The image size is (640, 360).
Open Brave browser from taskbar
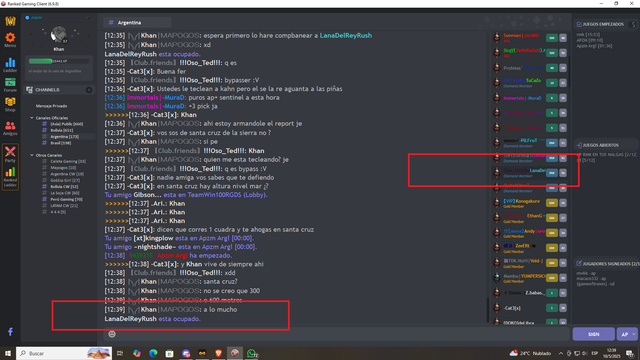pos(218,353)
